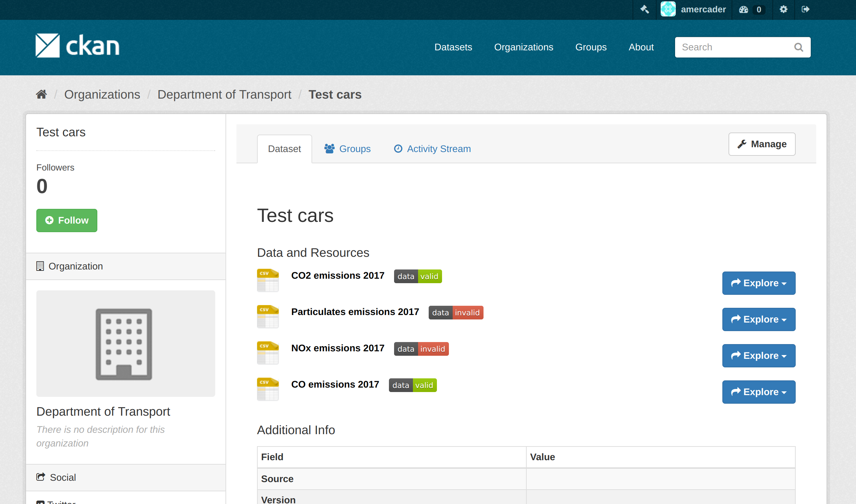Open the Explore dropdown for CO2 emissions 2017
856x504 pixels.
[758, 283]
